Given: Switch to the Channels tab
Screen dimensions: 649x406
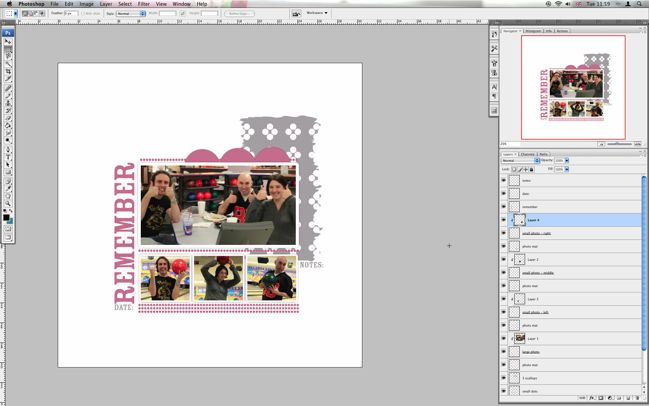Looking at the screenshot, I should tap(527, 154).
